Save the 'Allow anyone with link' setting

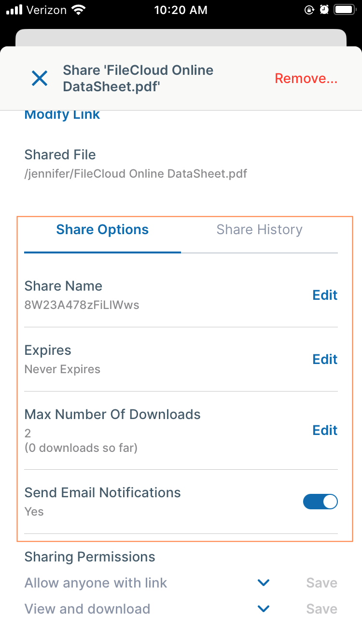point(321,583)
